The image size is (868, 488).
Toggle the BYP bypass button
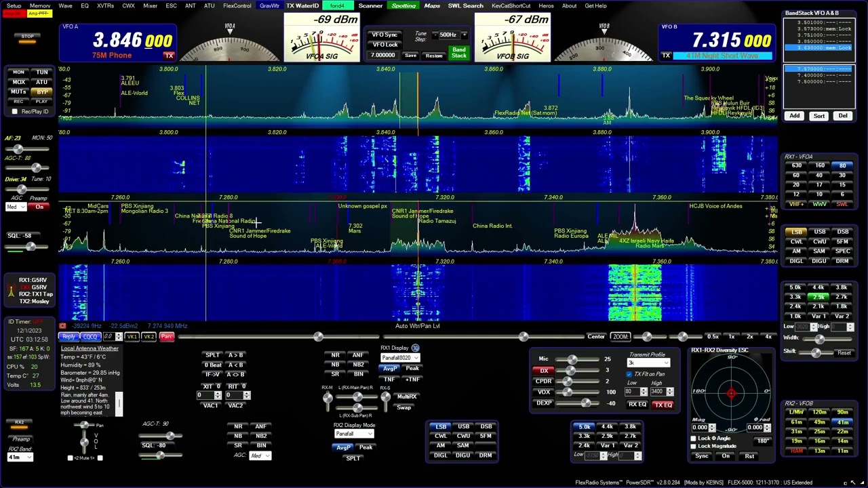tap(42, 91)
